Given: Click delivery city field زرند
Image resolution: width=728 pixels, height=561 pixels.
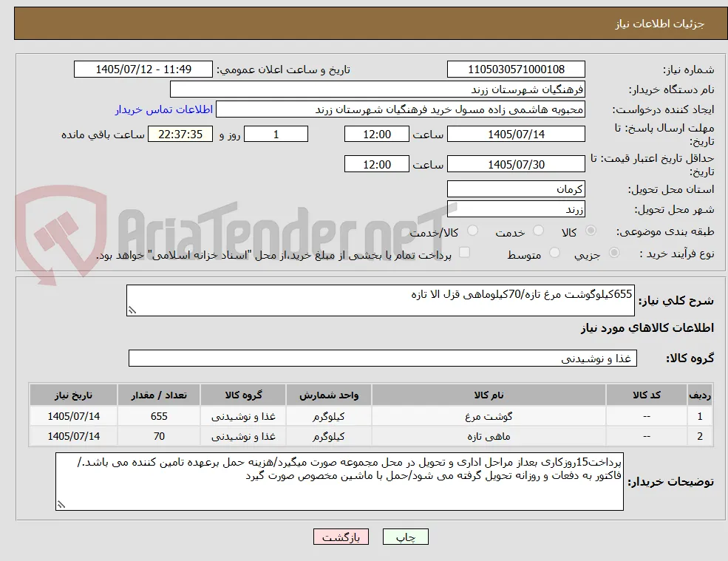Looking at the screenshot, I should tap(516, 209).
